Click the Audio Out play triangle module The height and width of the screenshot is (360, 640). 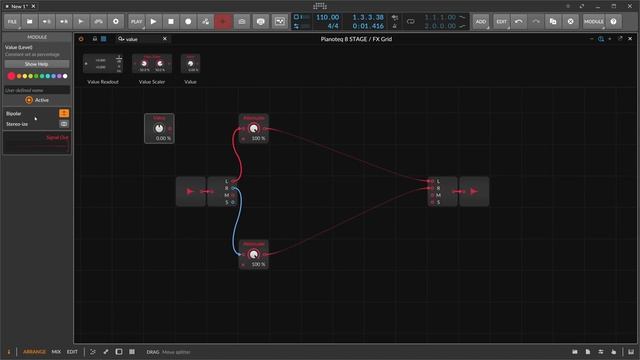[x=474, y=191]
